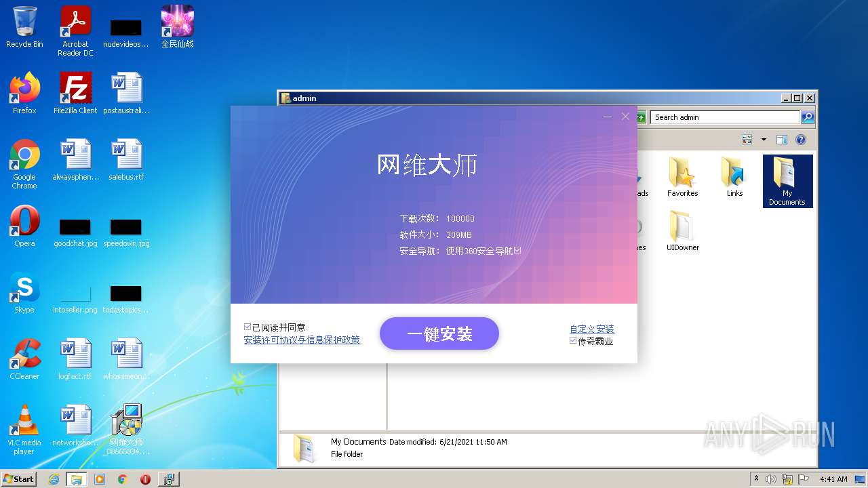Viewport: 868px width, 488px height.
Task: Expand the view options dropdown arrow
Action: [x=764, y=140]
